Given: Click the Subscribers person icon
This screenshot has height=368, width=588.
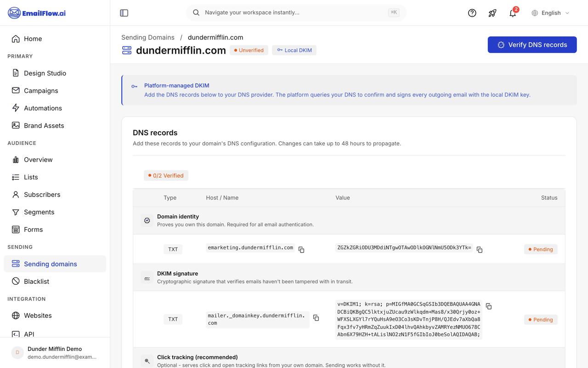Looking at the screenshot, I should [x=16, y=195].
